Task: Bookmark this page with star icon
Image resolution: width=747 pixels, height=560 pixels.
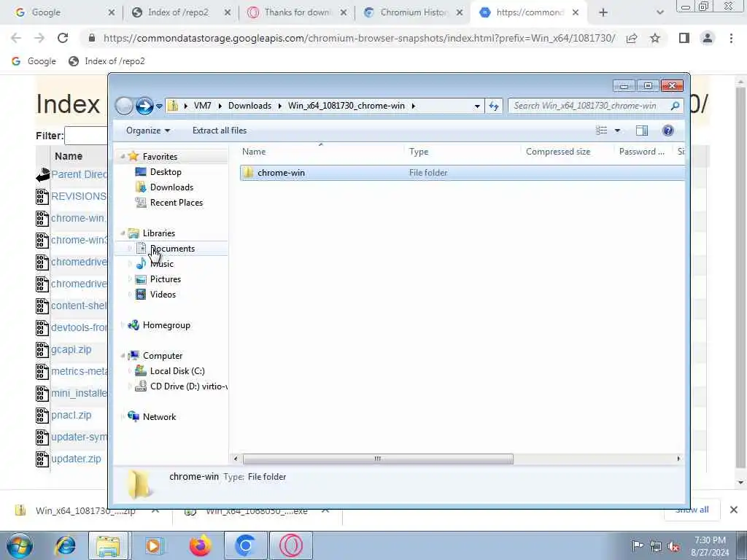Action: pos(655,38)
